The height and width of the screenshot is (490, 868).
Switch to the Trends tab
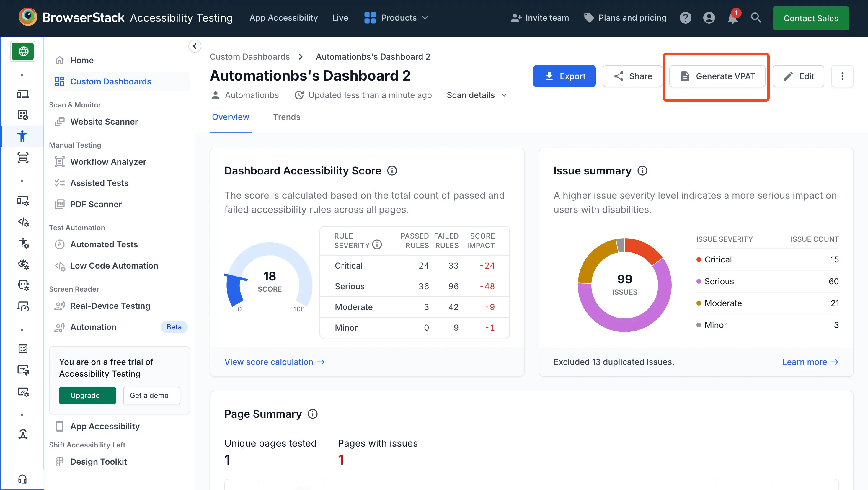pos(286,117)
